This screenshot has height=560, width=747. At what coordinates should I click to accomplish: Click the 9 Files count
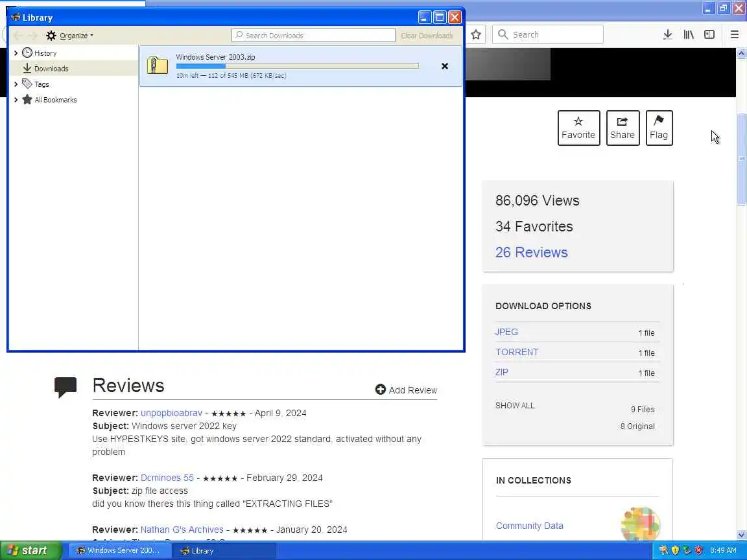pyautogui.click(x=643, y=410)
